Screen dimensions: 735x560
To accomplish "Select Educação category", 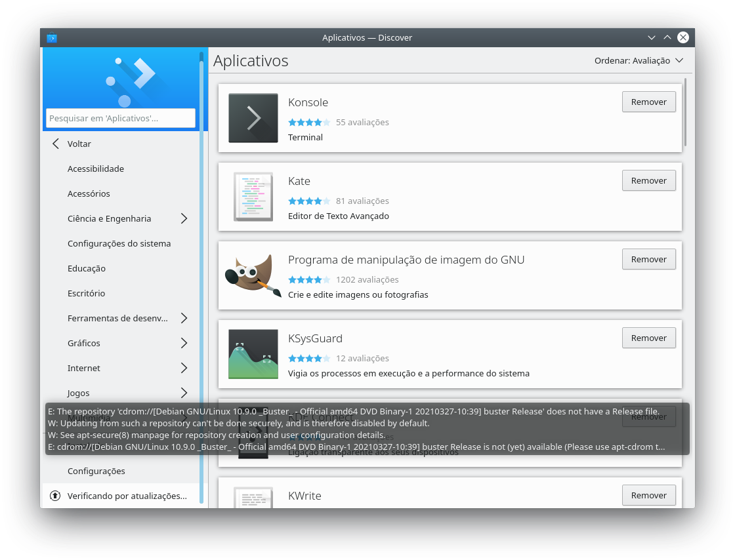I will tap(86, 268).
